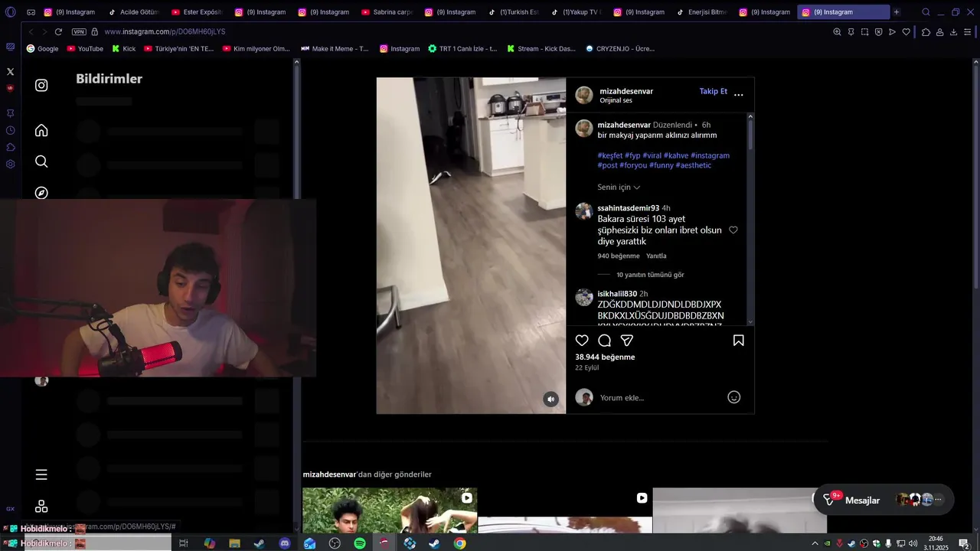Viewport: 980px width, 551px height.
Task: Open Instagram Home from sidebar
Action: [41, 130]
